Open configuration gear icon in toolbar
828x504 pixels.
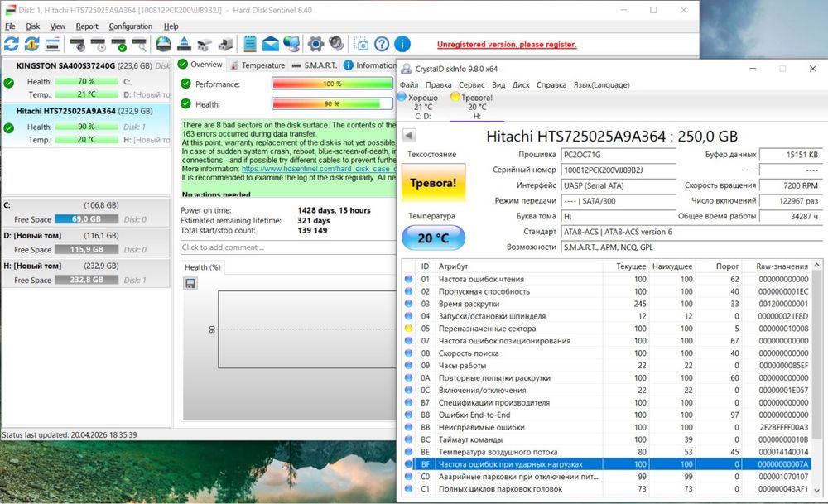point(315,45)
